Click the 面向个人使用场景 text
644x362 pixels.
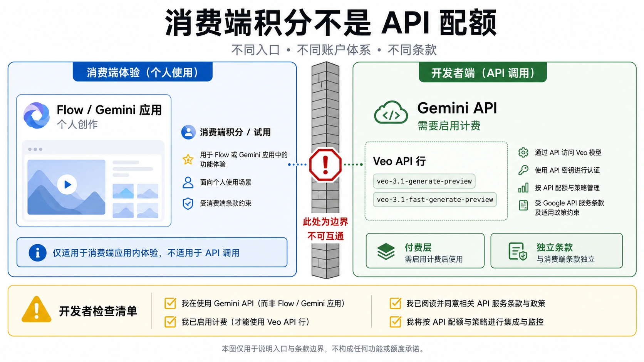226,182
